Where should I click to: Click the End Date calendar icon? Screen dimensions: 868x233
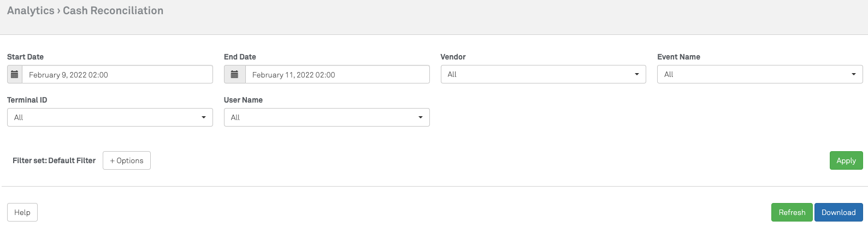pos(234,75)
